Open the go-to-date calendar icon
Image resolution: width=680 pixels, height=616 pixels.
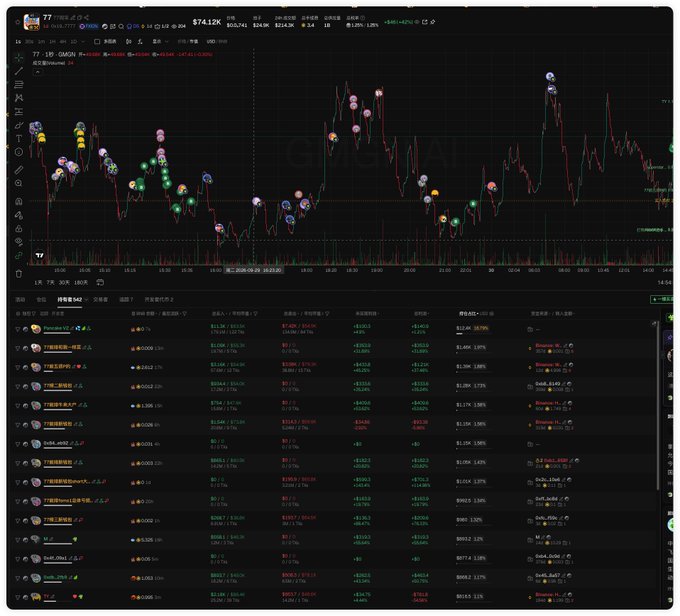click(100, 283)
